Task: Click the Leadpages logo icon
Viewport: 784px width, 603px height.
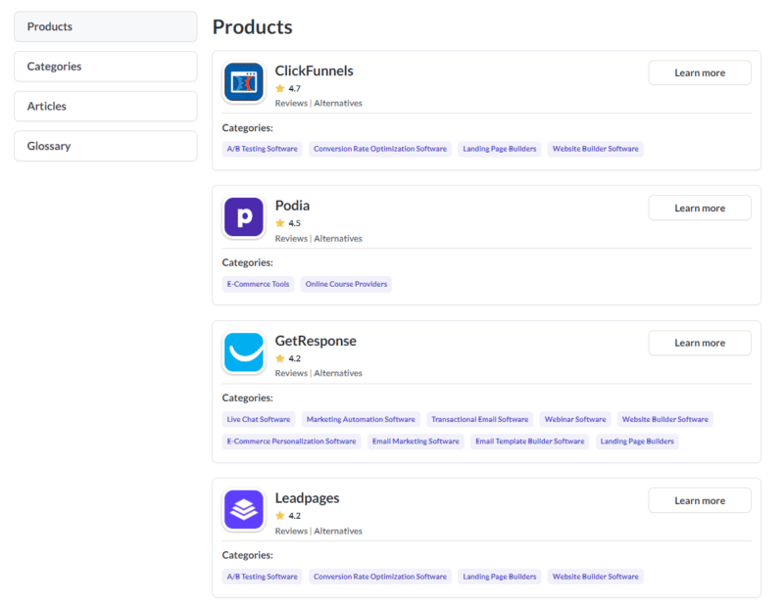Action: (x=244, y=510)
